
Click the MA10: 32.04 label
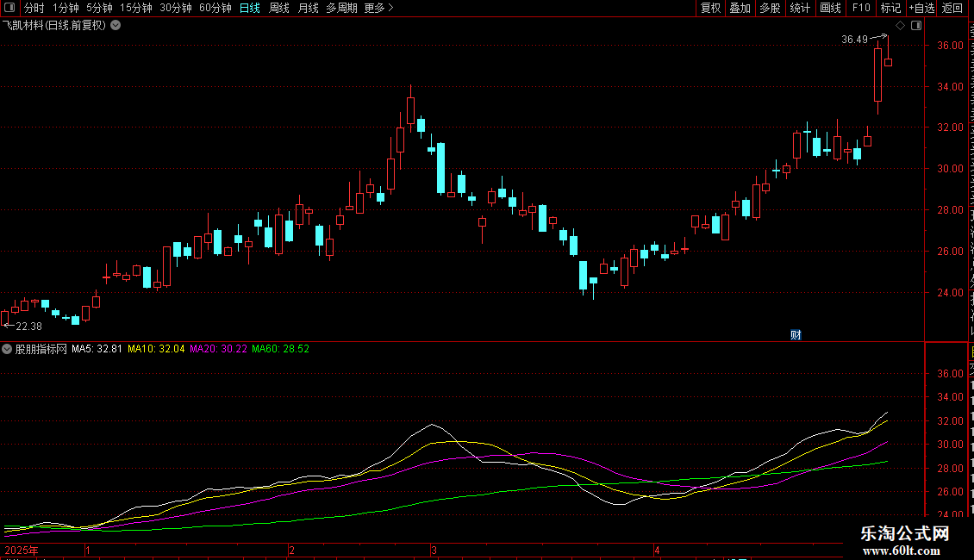[x=156, y=349]
